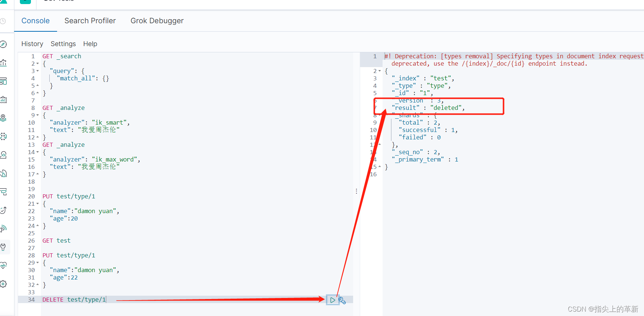Open the console History
Screen dimensions: 644x316
[x=32, y=44]
